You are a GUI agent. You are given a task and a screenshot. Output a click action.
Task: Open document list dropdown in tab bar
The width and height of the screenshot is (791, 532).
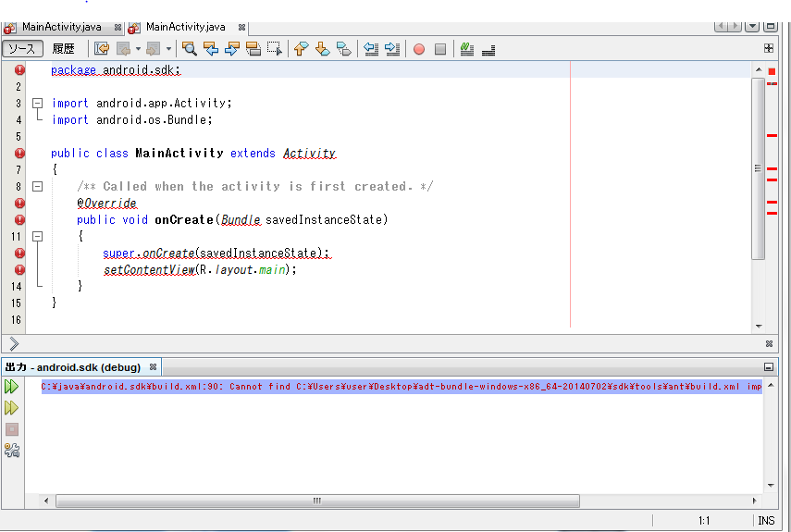click(751, 26)
